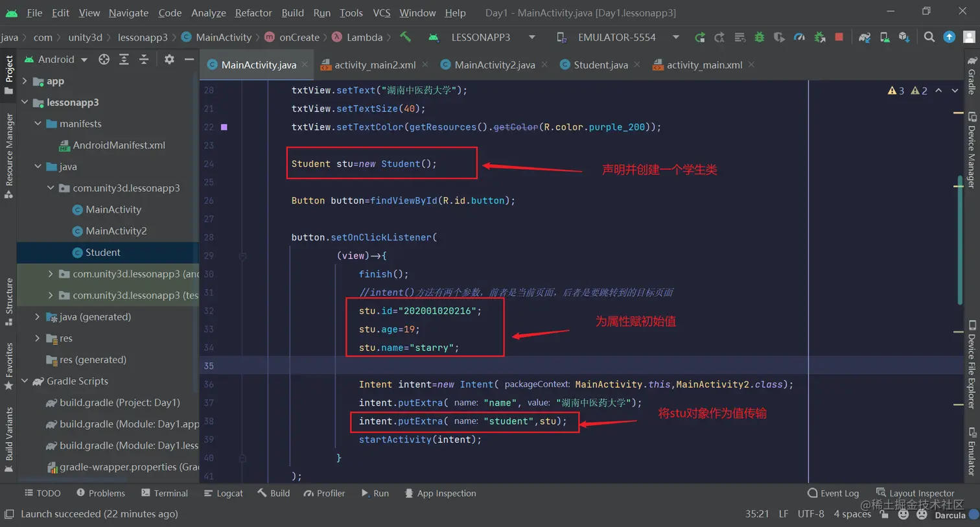980x527 pixels.
Task: Click the sad face feedback icon
Action: pos(922,514)
